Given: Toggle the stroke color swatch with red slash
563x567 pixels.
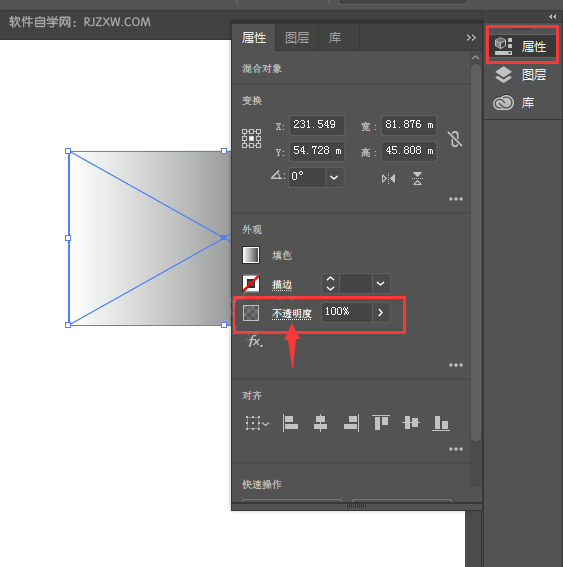Looking at the screenshot, I should click(251, 283).
